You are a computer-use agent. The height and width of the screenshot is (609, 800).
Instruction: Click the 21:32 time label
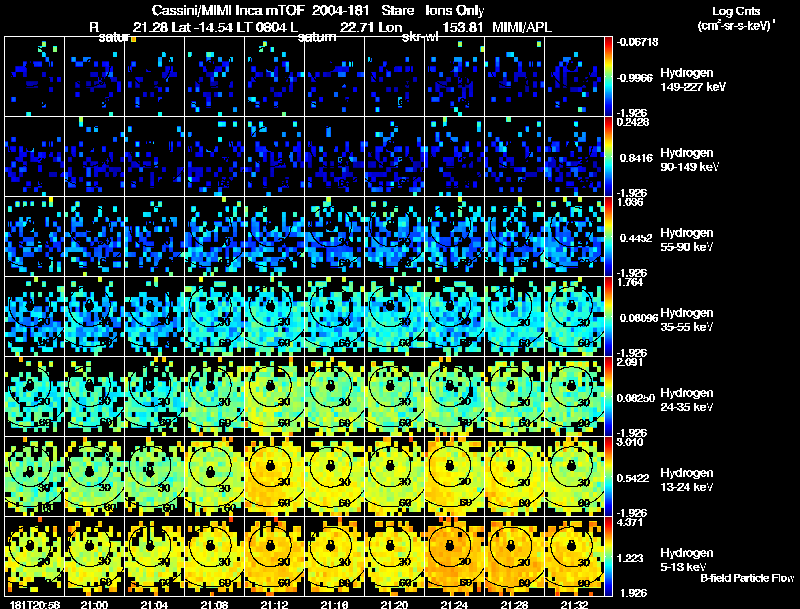coord(574,605)
